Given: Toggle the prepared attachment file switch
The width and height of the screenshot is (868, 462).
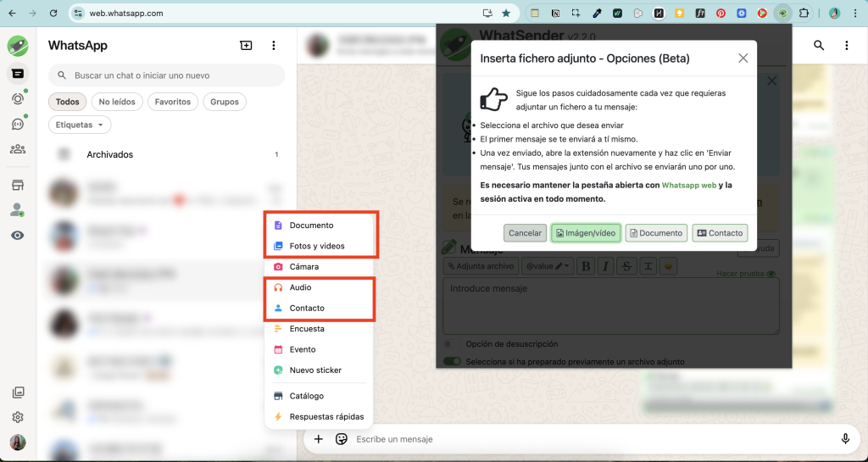Looking at the screenshot, I should coord(453,362).
